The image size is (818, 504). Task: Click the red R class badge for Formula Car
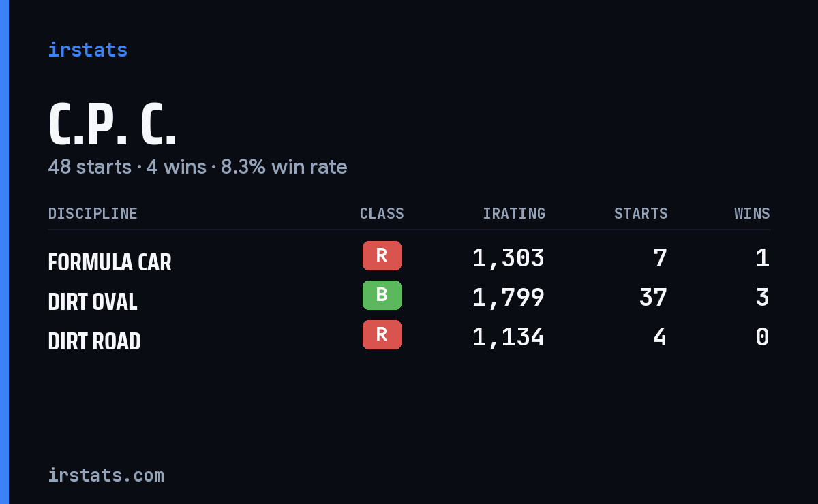(382, 256)
